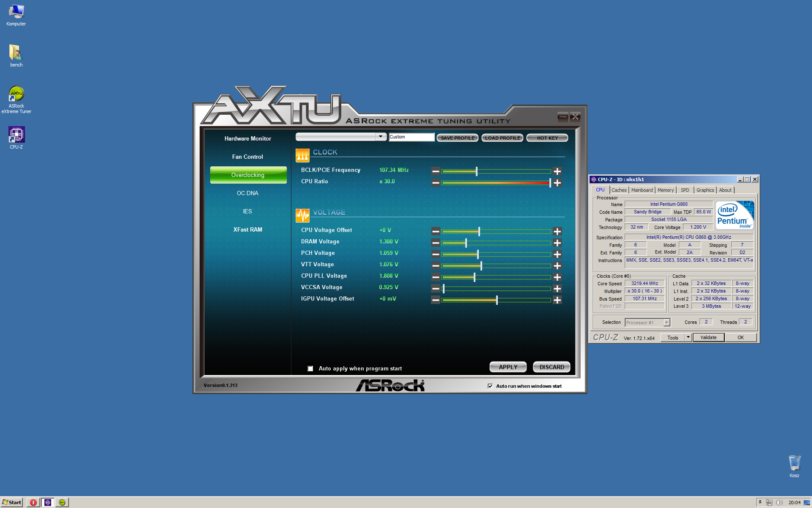
Task: Open the CPU-Z desktop shortcut
Action: [x=16, y=138]
